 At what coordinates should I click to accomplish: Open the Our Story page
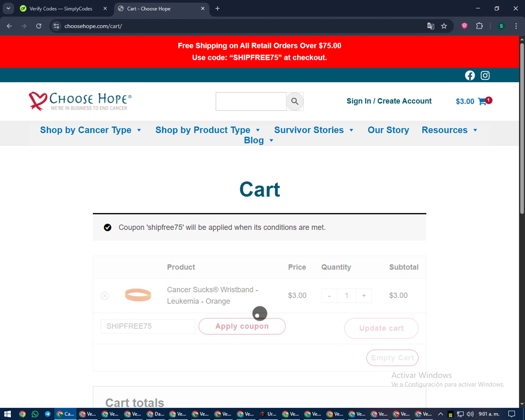click(x=388, y=130)
